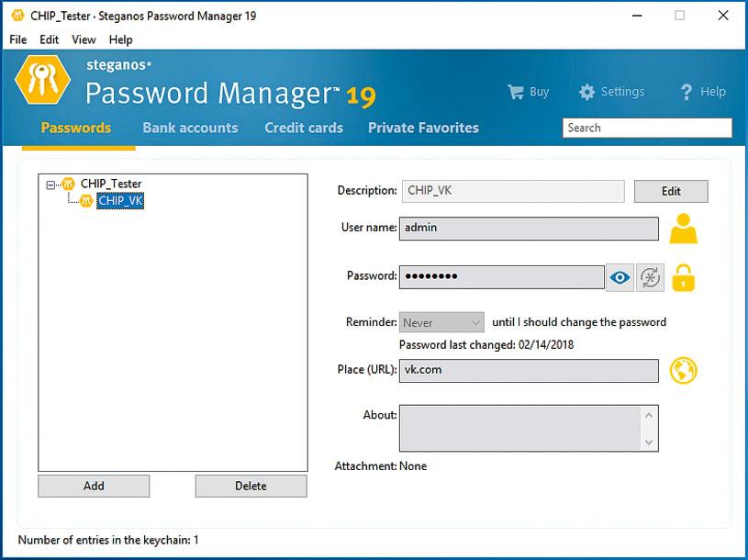Click the password generator icon
748x560 pixels.
[x=650, y=277]
